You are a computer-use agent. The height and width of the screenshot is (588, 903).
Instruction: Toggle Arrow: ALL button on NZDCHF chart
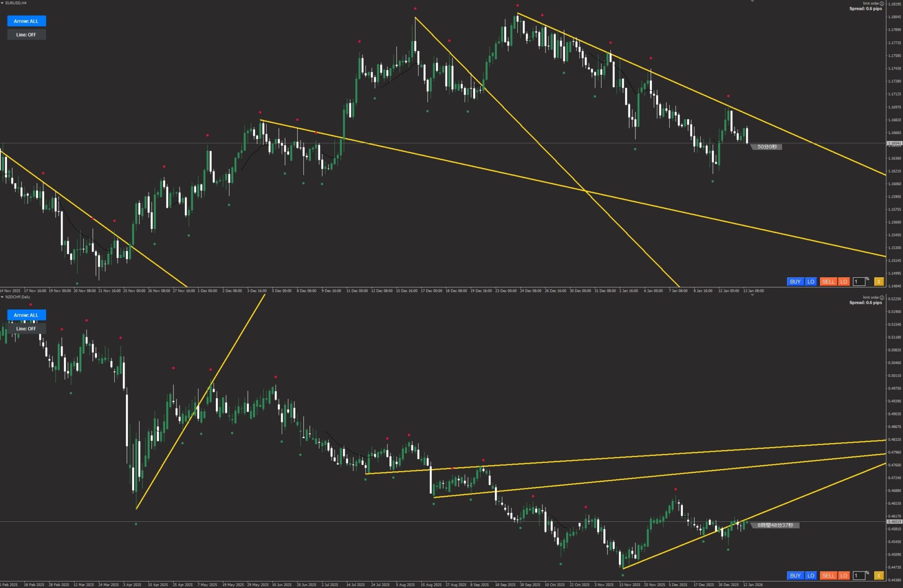pyautogui.click(x=26, y=315)
